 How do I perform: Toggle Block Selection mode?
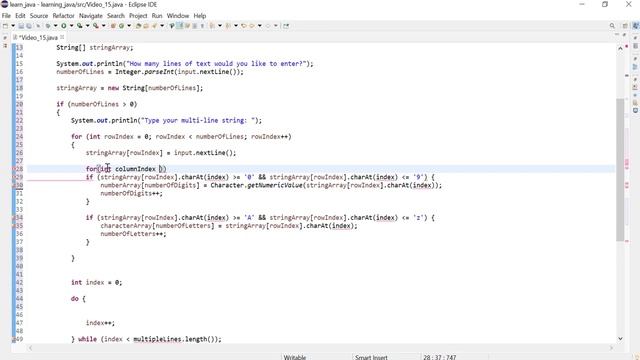pos(195,26)
